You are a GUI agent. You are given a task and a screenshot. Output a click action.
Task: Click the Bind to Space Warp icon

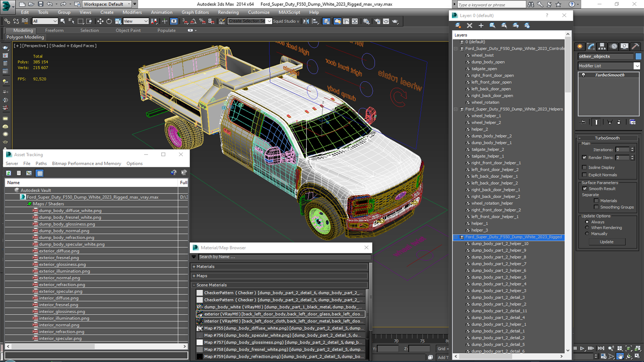[x=25, y=21]
